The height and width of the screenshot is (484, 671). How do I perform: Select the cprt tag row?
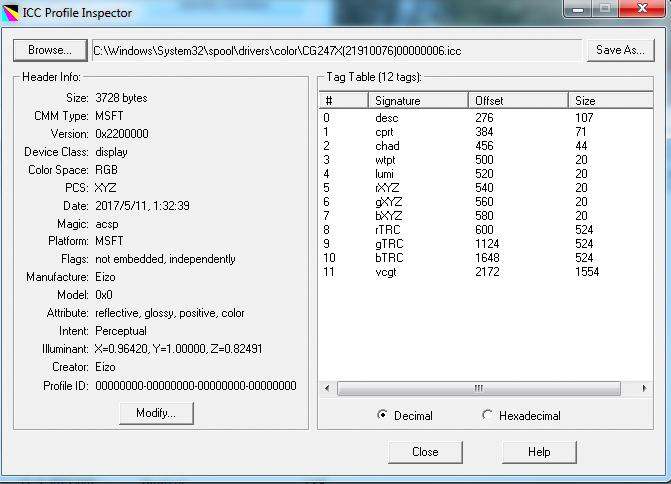486,132
